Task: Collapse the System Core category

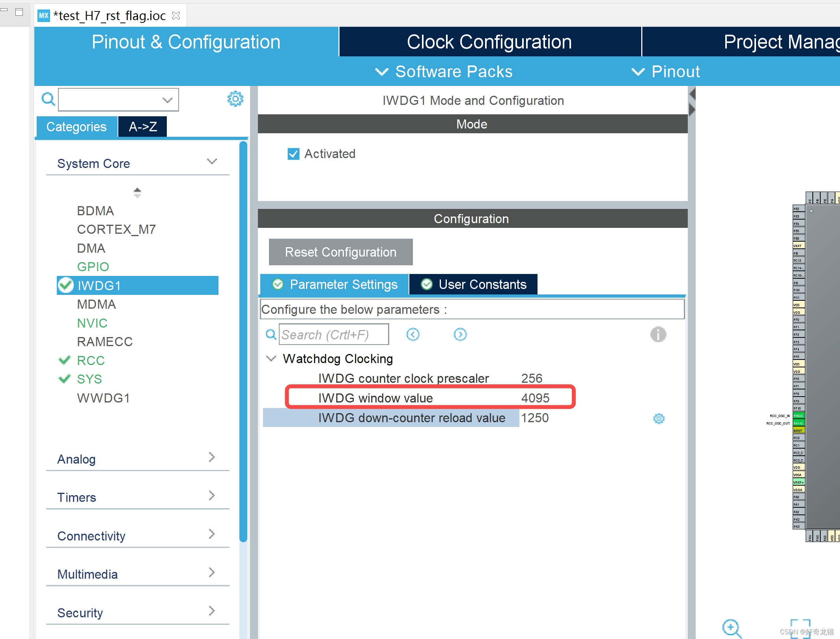Action: (x=212, y=162)
